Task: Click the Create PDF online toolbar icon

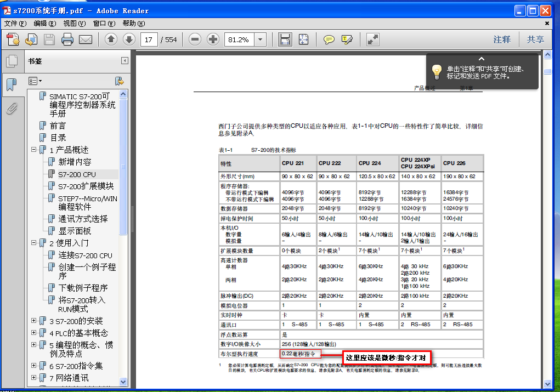Action: 13,39
